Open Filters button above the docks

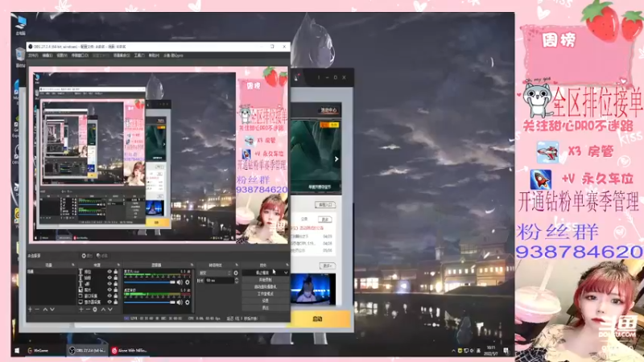[x=101, y=256]
